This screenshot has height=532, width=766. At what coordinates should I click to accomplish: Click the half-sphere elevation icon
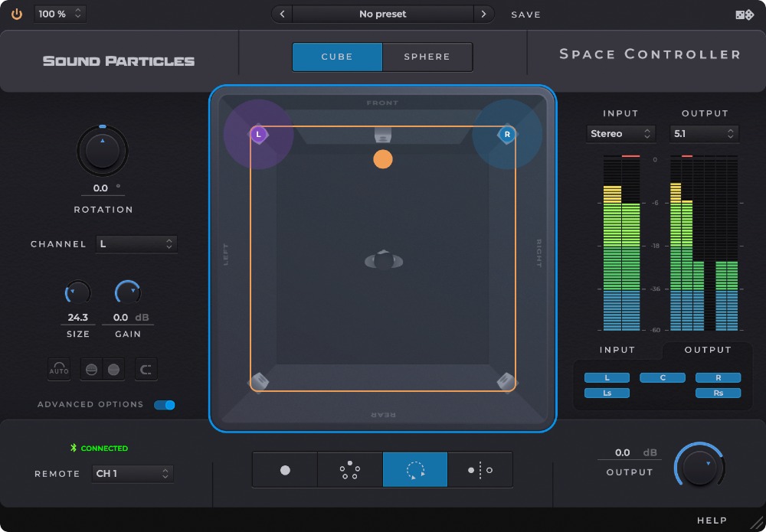coord(91,369)
